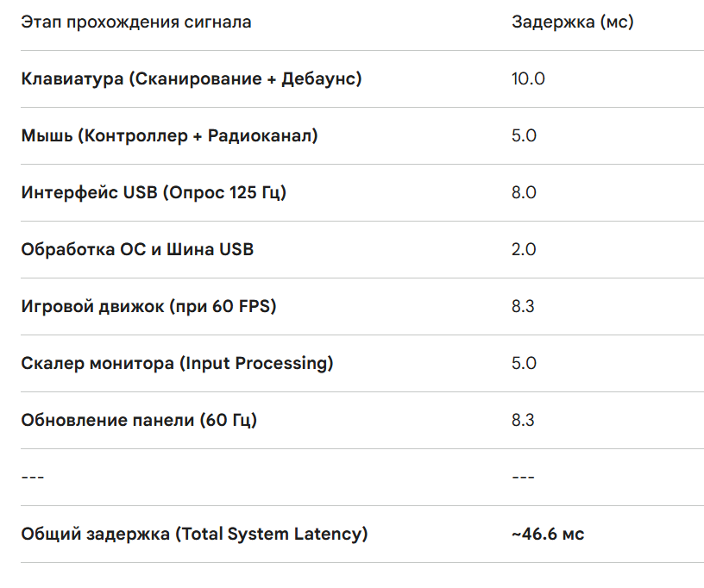Select the 'Игровой движок (при 60 FPS)' label

click(x=148, y=306)
